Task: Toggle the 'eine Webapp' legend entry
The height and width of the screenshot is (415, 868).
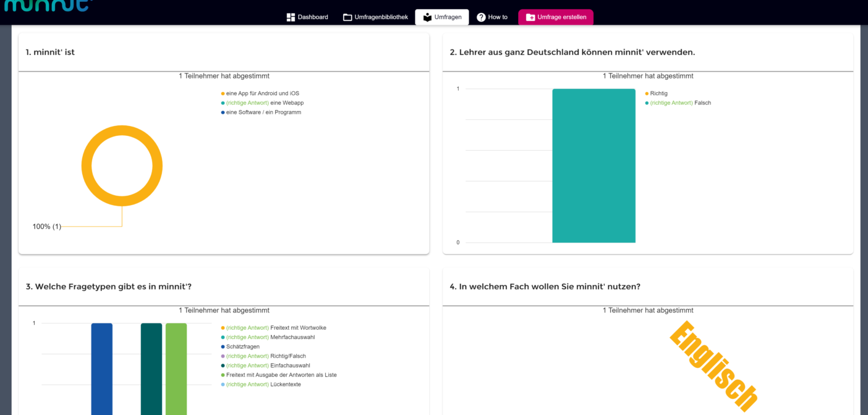Action: tap(265, 103)
